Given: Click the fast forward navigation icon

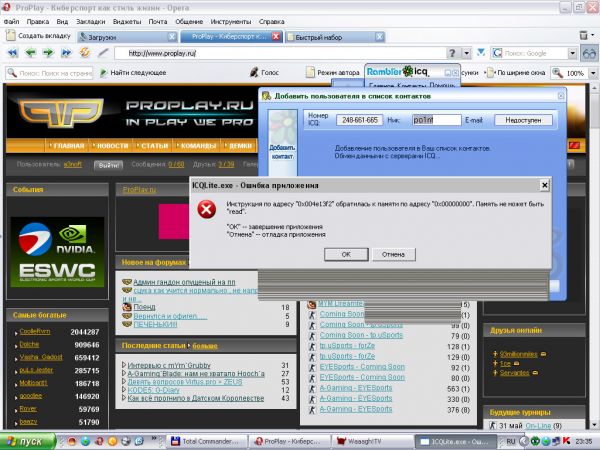Looking at the screenshot, I should coord(66,53).
